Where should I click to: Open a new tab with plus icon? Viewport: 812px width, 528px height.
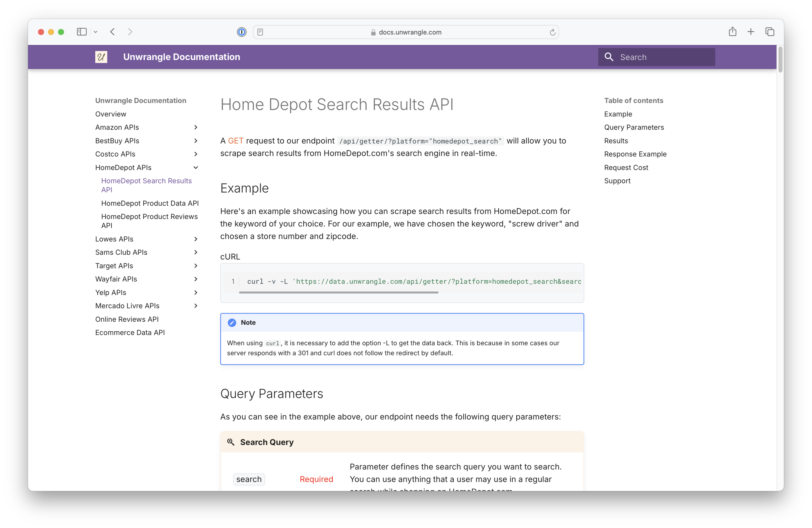tap(750, 32)
